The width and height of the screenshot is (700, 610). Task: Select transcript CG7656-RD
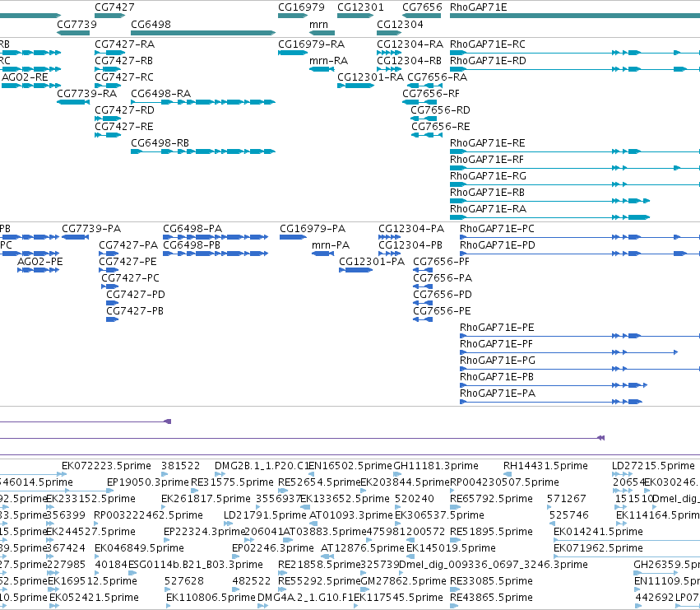tap(440, 110)
